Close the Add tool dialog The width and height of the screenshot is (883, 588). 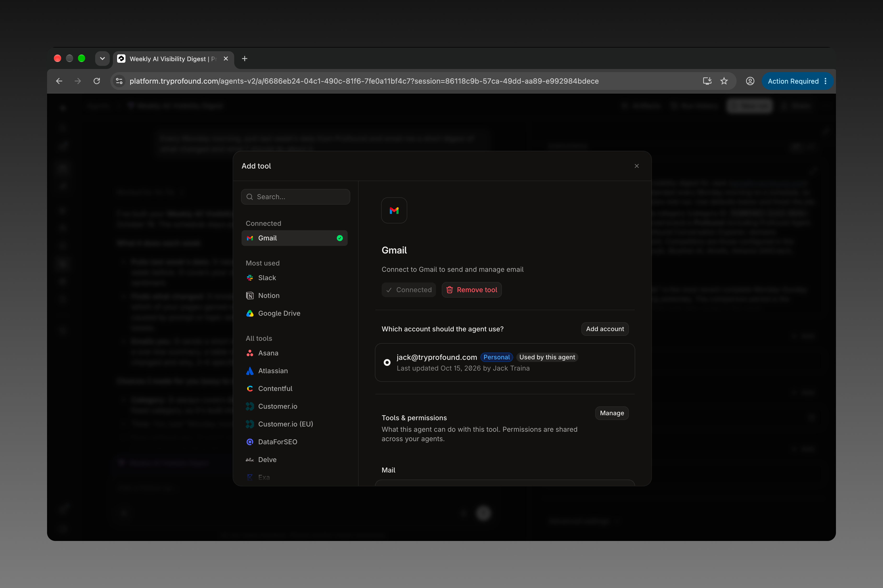pos(637,166)
